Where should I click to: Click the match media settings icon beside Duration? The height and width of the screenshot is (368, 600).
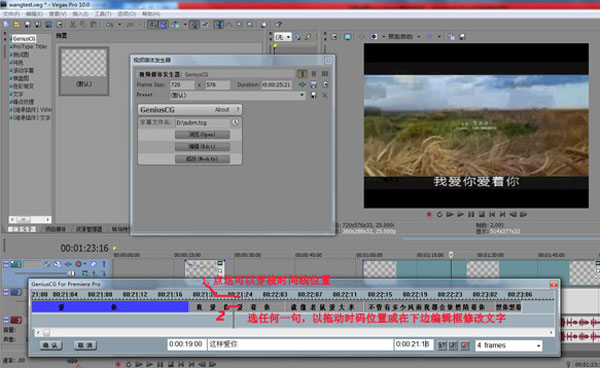point(302,84)
